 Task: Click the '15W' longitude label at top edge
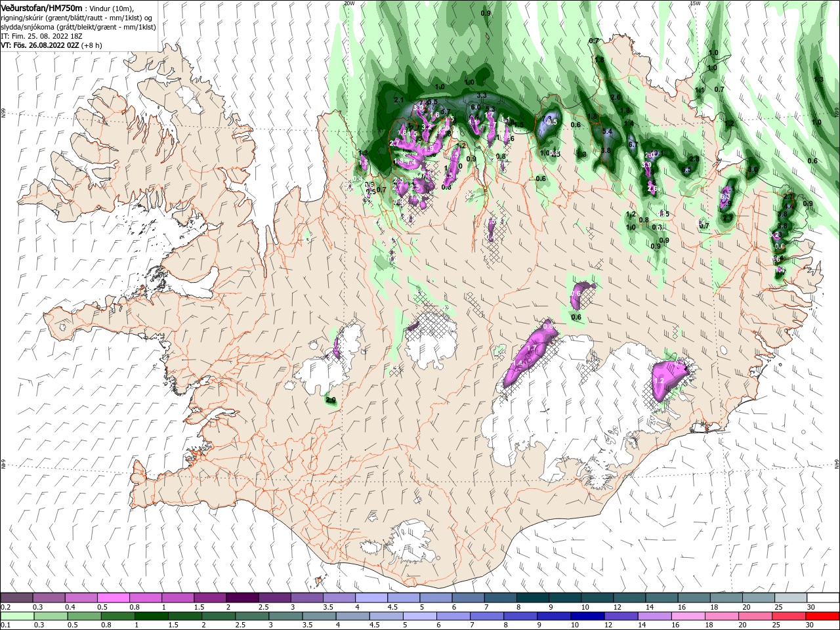[695, 3]
